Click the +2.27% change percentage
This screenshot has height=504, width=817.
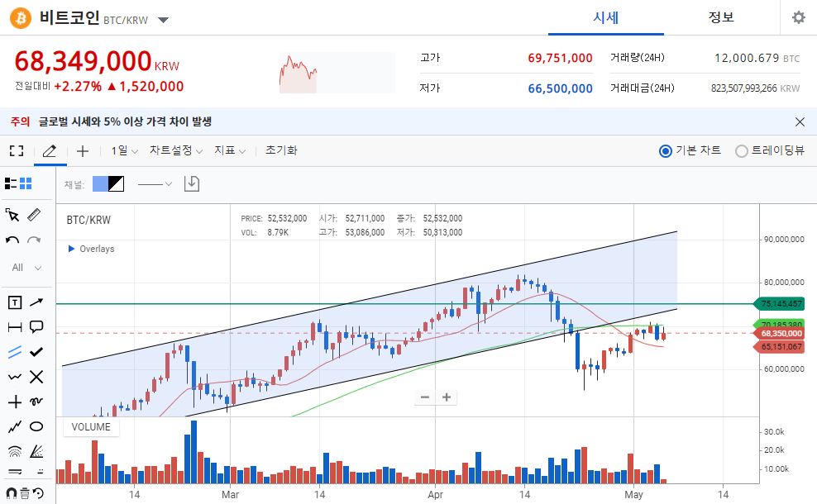point(78,87)
